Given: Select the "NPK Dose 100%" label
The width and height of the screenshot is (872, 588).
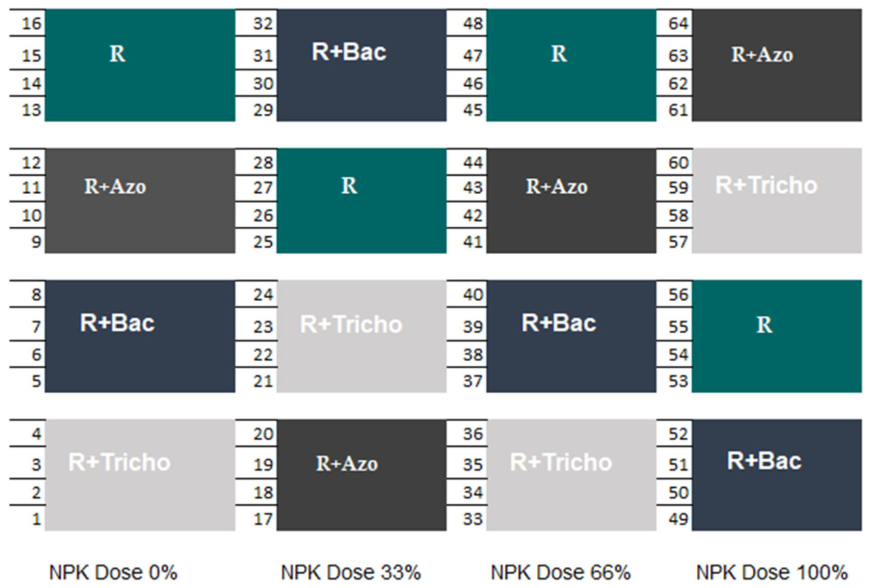Looking at the screenshot, I should click(772, 572).
